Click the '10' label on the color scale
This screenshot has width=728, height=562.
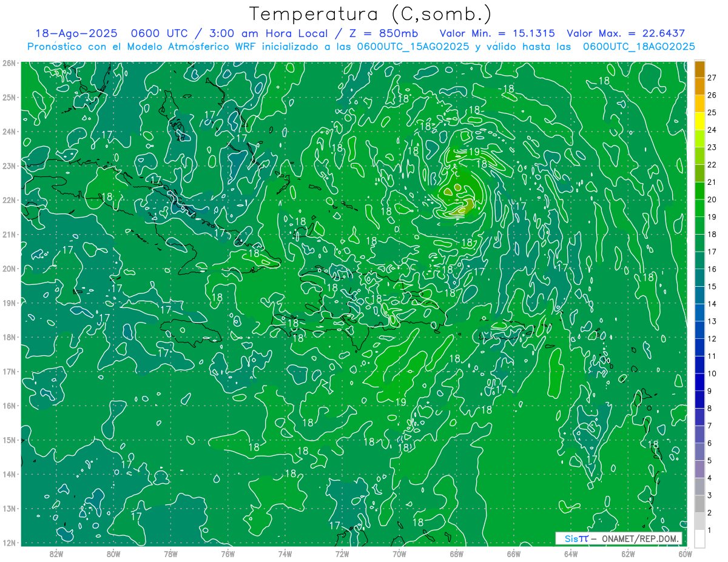(712, 373)
